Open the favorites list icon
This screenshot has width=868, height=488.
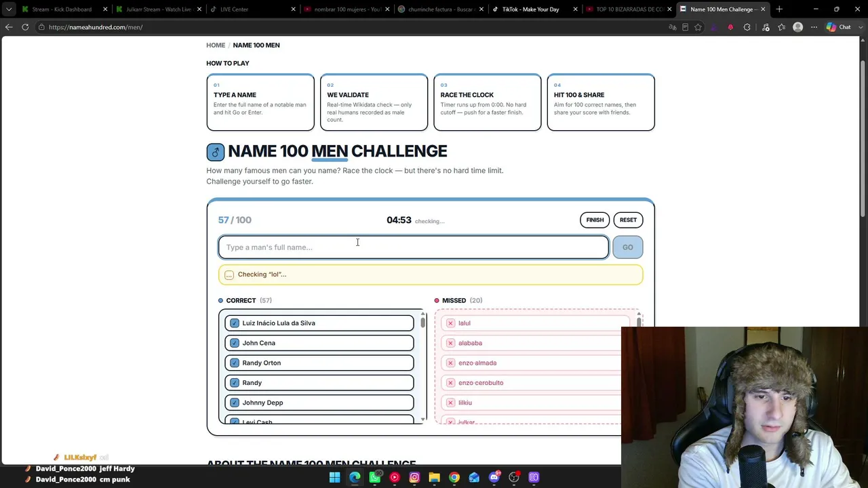[x=782, y=27]
